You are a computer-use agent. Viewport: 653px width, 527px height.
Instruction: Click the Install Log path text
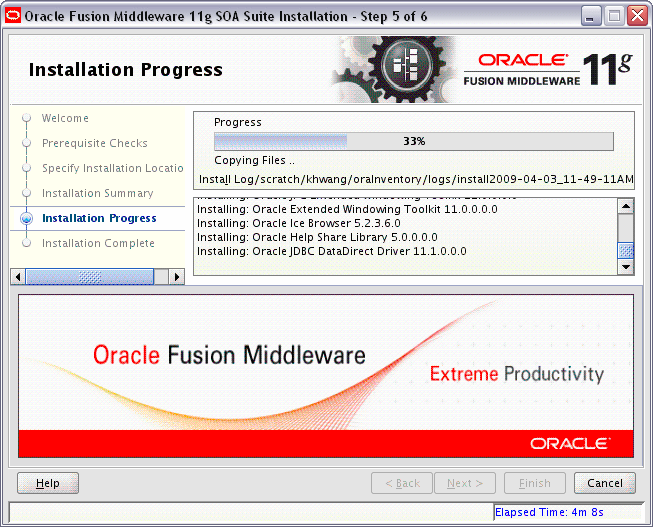coord(416,180)
